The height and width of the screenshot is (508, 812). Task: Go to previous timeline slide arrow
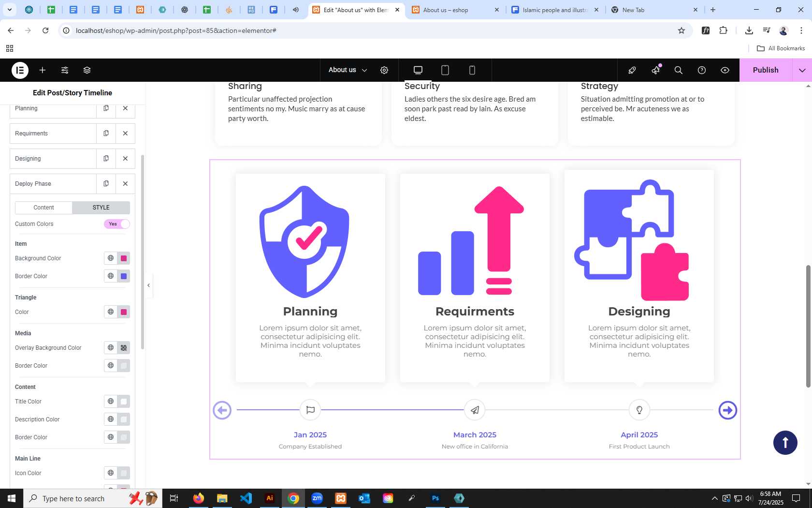222,410
